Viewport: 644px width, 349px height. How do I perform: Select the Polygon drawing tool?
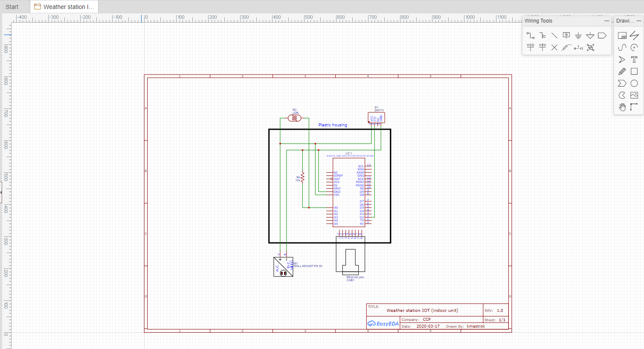[x=622, y=83]
